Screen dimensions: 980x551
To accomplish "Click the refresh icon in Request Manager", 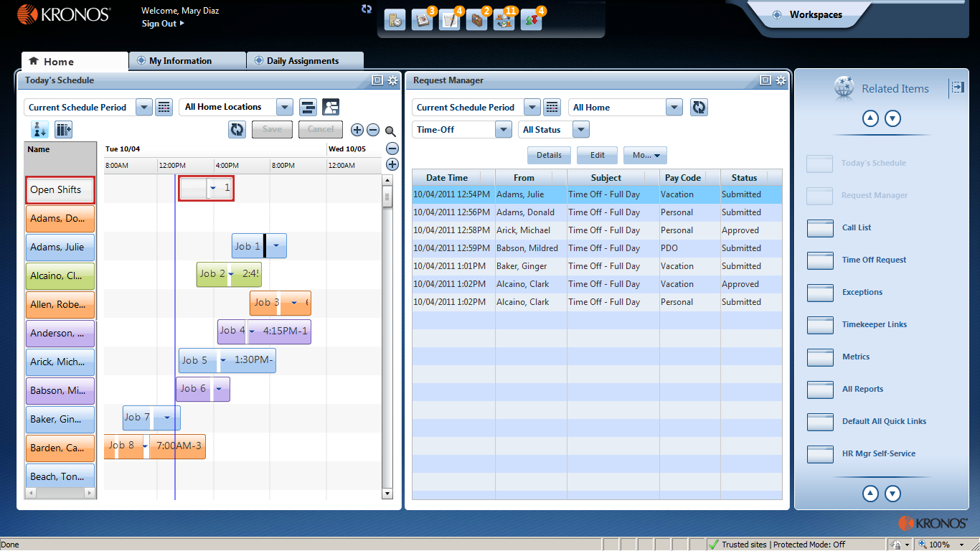I will pyautogui.click(x=699, y=108).
